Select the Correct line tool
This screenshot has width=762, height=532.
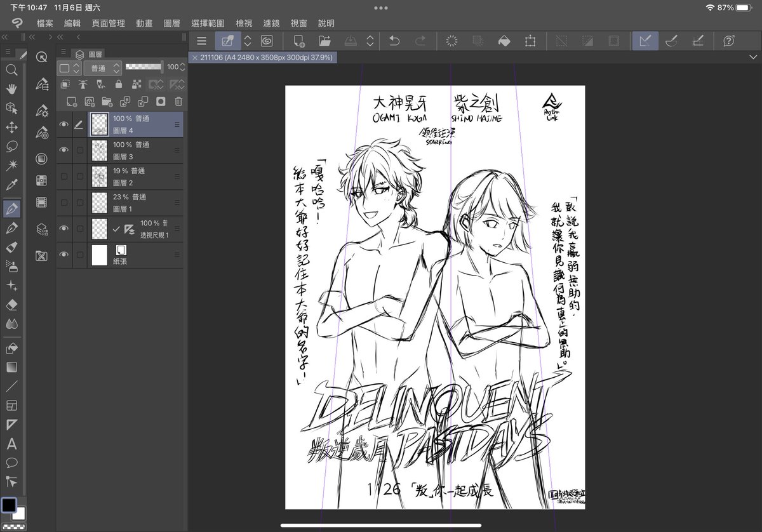(x=11, y=481)
